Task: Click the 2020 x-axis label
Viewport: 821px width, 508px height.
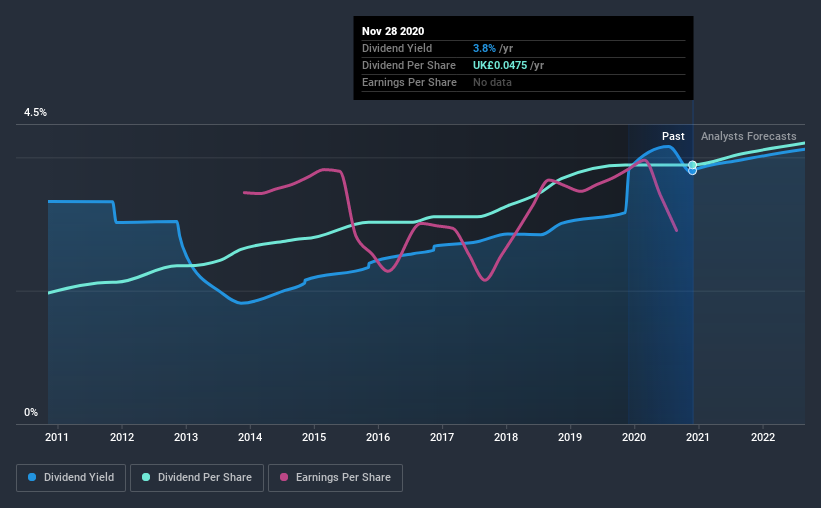Action: pos(634,437)
